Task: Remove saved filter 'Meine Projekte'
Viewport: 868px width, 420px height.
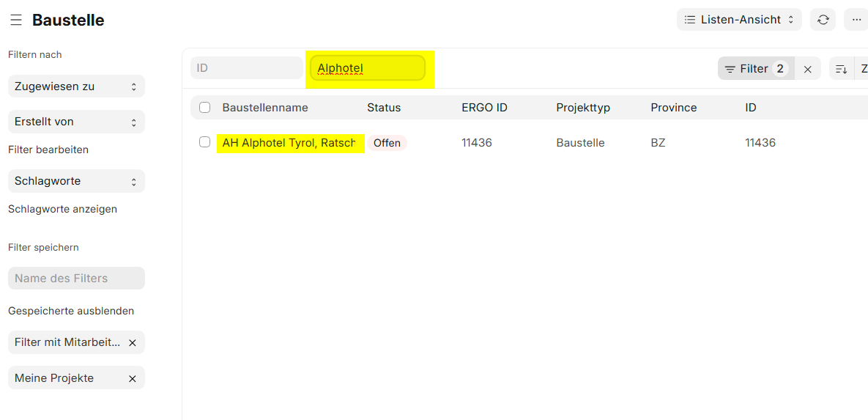Action: click(133, 378)
